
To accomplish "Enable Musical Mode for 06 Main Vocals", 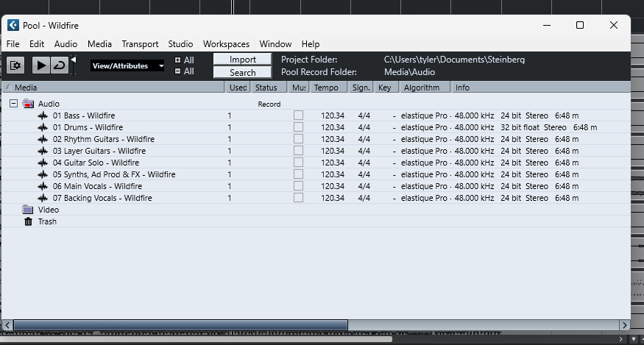I will click(x=299, y=186).
